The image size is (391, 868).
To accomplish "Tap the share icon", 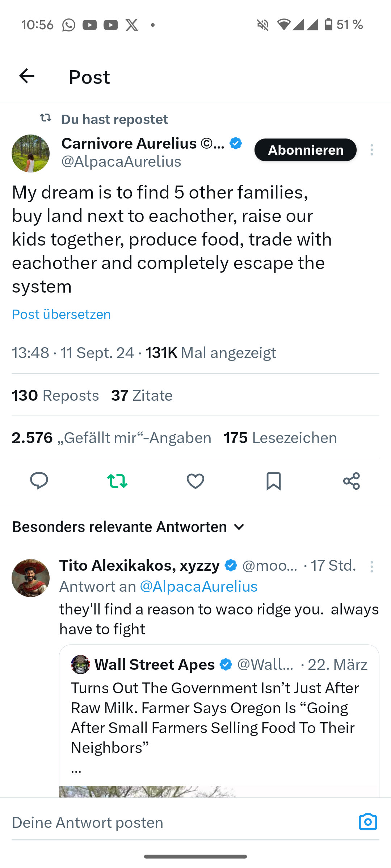I will (x=352, y=481).
